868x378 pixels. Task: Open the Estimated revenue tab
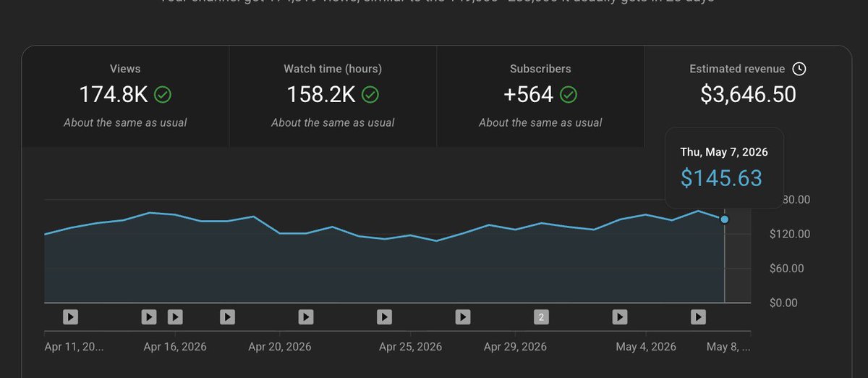click(x=748, y=97)
